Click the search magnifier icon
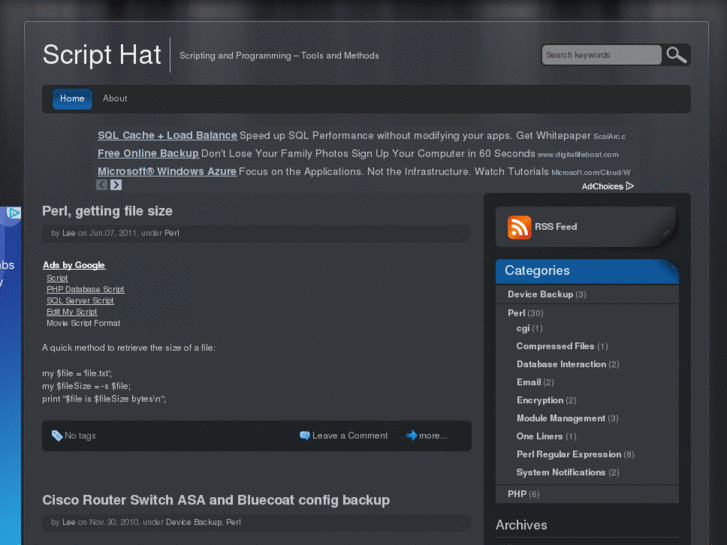This screenshot has height=545, width=727. [x=677, y=55]
